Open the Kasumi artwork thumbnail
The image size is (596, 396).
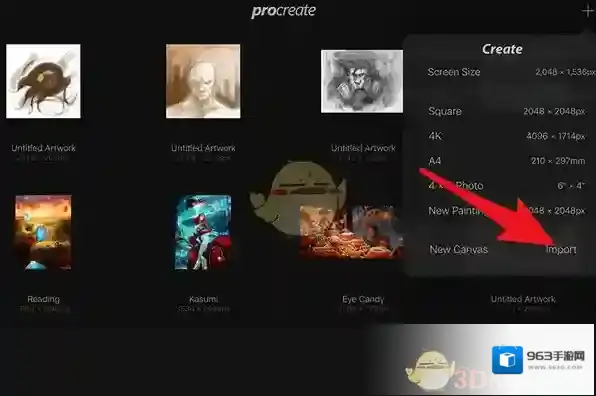click(x=203, y=232)
